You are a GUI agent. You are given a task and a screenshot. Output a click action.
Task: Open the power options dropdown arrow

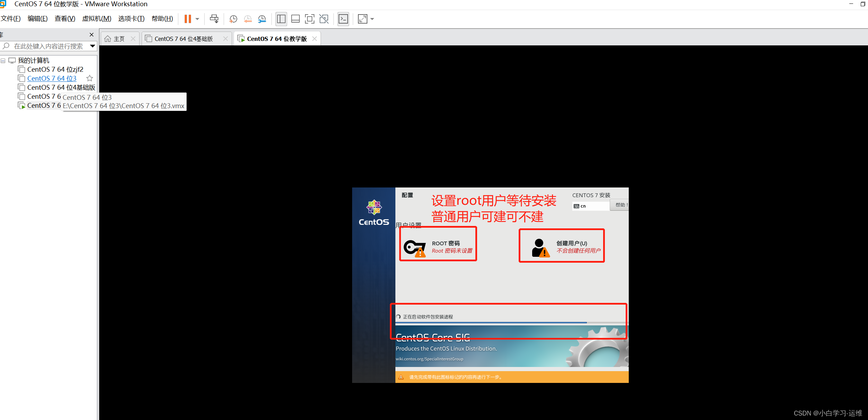pos(197,19)
